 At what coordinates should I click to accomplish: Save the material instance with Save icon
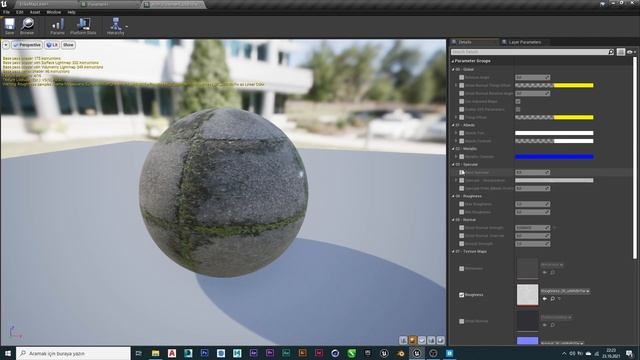coord(9,26)
